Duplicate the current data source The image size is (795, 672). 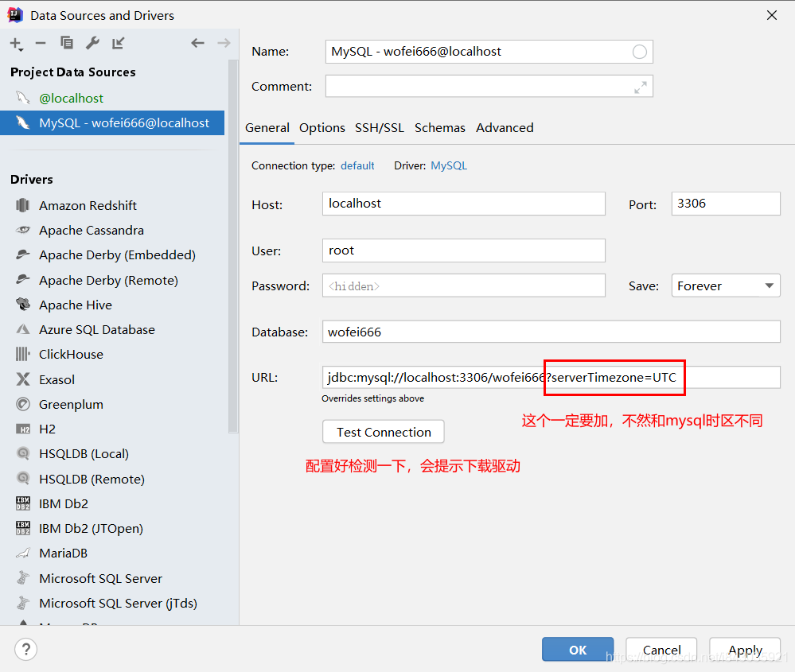coord(67,43)
